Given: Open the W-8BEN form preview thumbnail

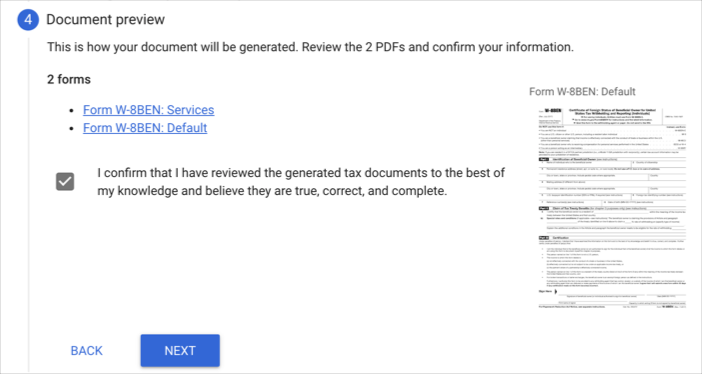Looking at the screenshot, I should [612, 208].
